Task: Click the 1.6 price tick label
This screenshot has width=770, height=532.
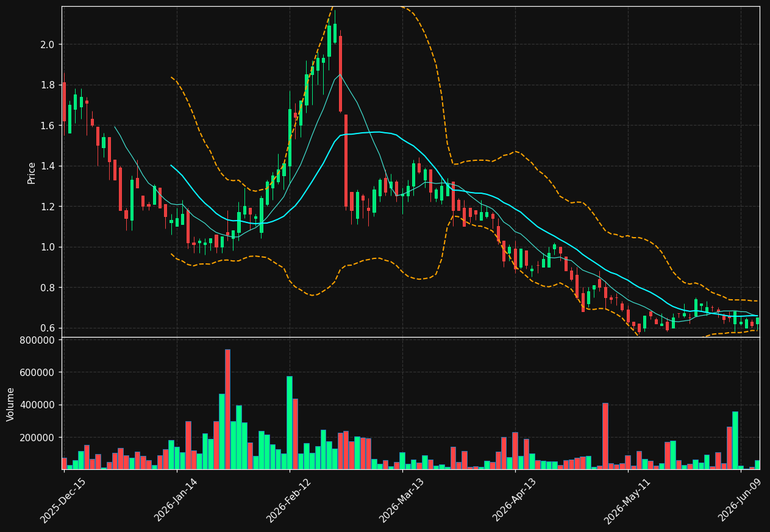Action: (x=47, y=126)
